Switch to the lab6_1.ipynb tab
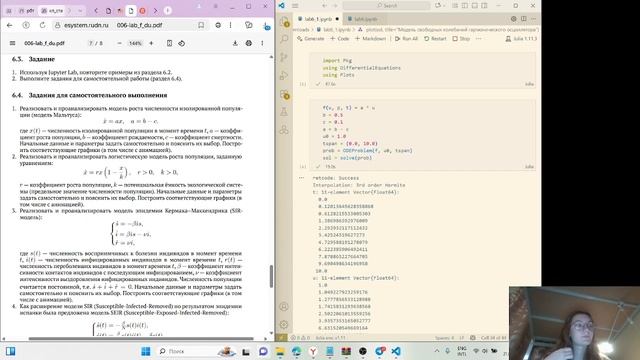This screenshot has width=640, height=360. point(318,19)
